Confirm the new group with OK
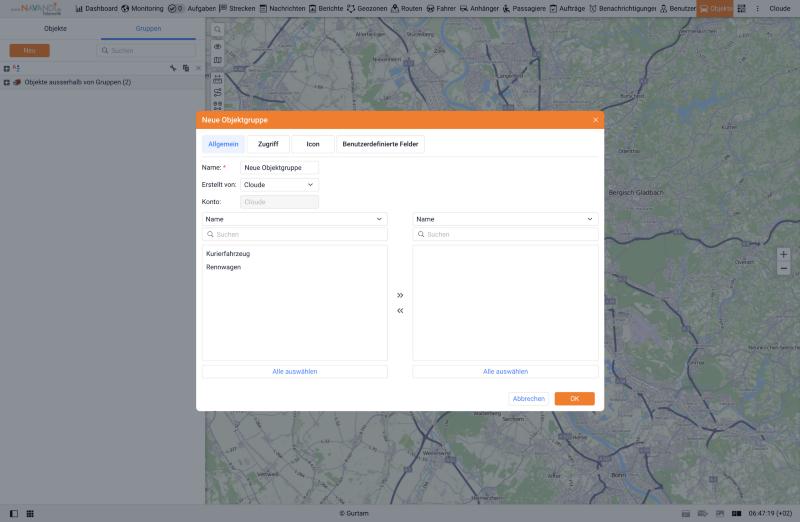The width and height of the screenshot is (800, 522). click(574, 399)
